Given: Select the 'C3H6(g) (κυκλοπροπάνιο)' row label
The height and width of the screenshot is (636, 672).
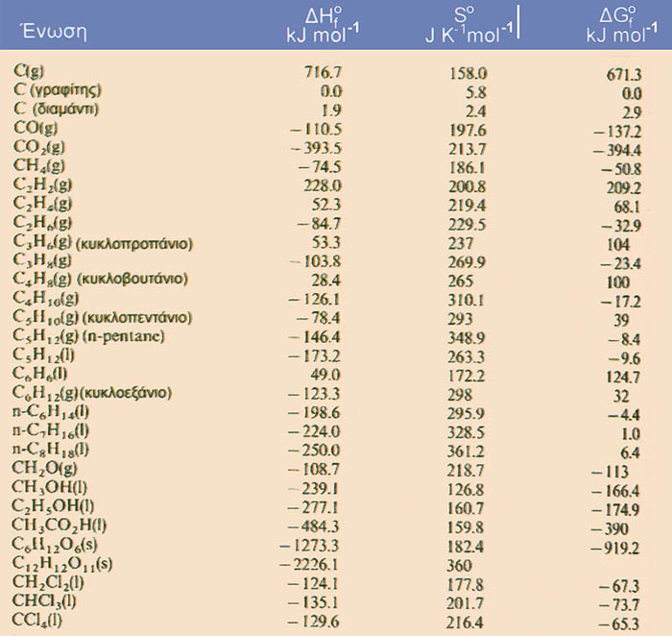Looking at the screenshot, I should [103, 242].
